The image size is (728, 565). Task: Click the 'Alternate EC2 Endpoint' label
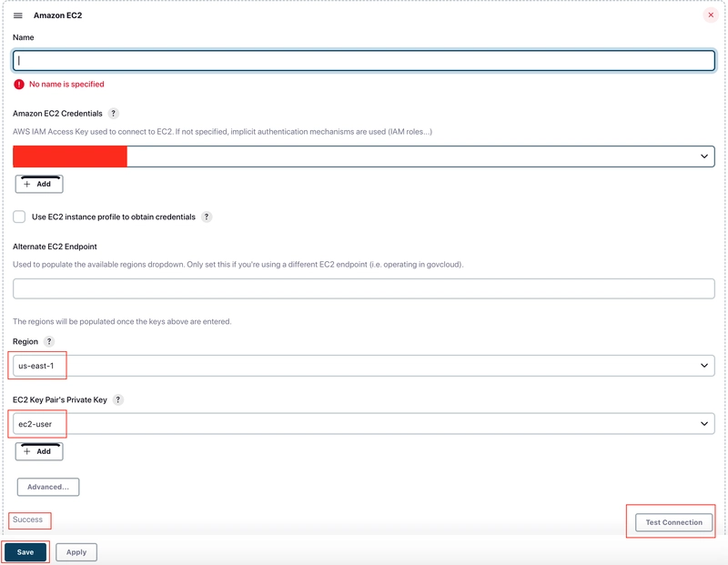55,247
